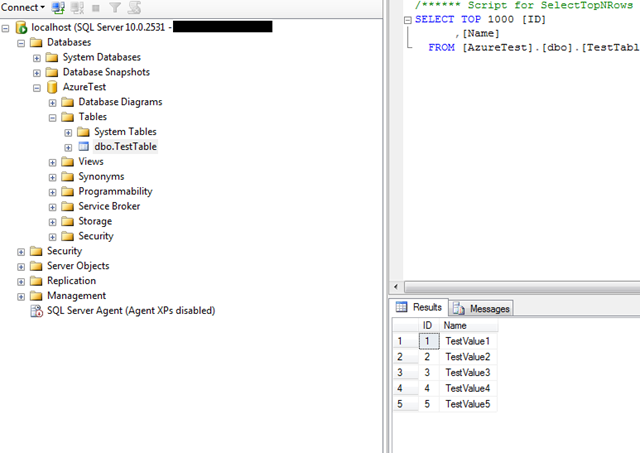Select the AzureTest database label

click(84, 87)
